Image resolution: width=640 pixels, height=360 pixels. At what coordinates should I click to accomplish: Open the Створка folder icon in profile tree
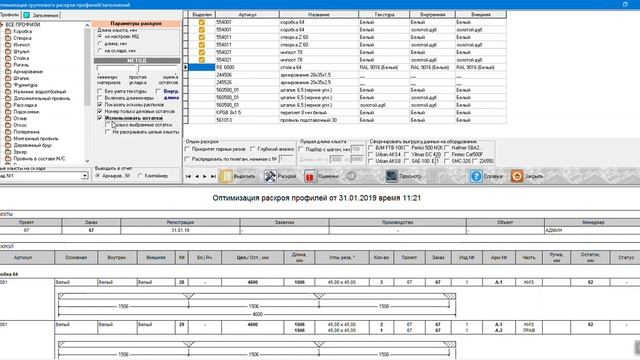tap(8, 38)
